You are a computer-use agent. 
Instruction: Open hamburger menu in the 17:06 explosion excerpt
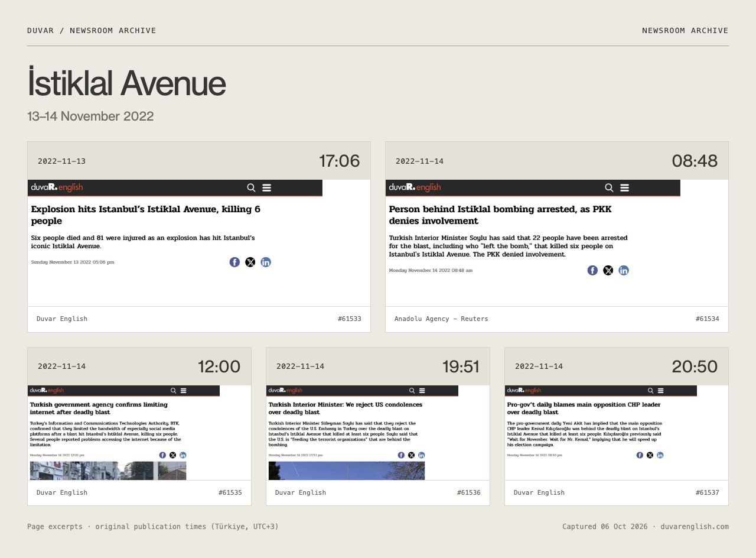click(267, 188)
